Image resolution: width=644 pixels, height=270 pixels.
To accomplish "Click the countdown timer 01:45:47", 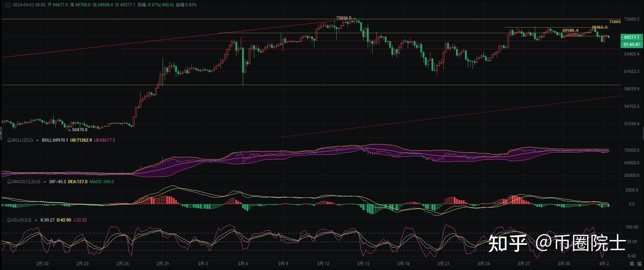I will click(631, 45).
